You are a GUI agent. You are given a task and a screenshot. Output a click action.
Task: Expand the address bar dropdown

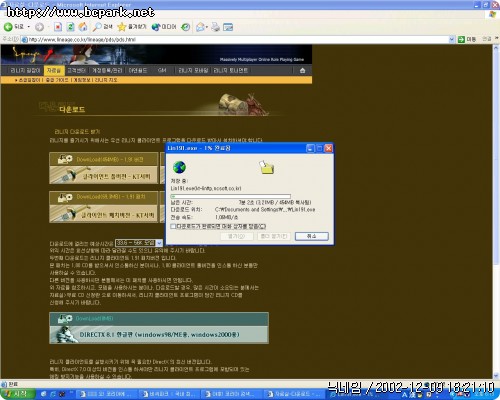[x=452, y=40]
